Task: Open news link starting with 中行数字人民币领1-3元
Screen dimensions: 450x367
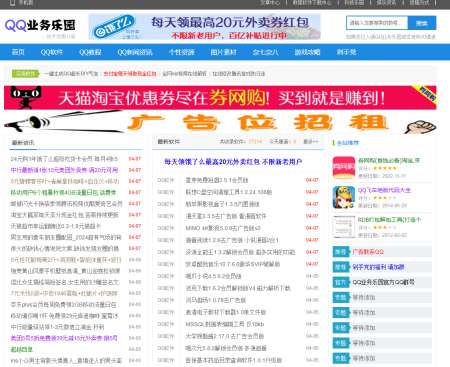Action: [57, 327]
